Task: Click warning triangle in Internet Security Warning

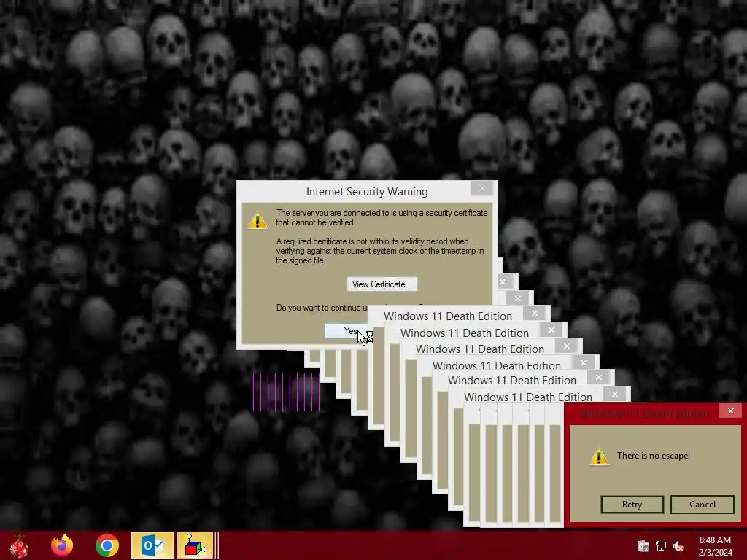Action: (258, 220)
